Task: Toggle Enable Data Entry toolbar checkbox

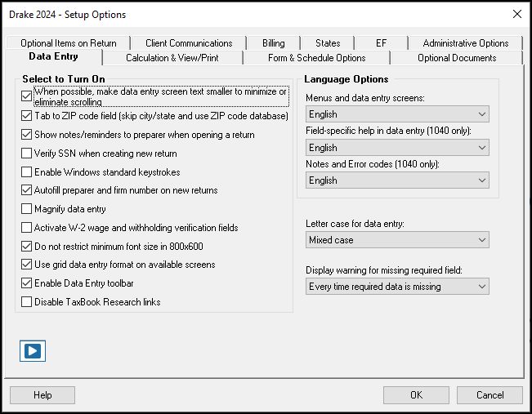Action: coord(26,283)
